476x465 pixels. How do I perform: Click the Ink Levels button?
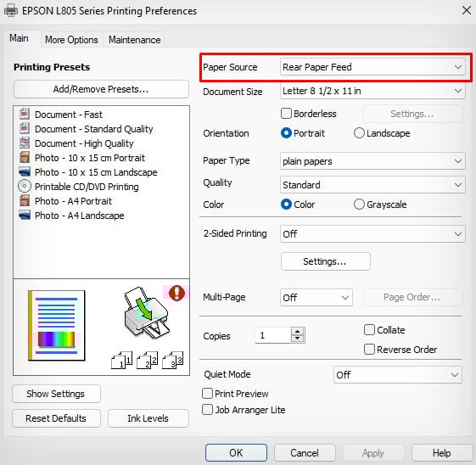148,418
